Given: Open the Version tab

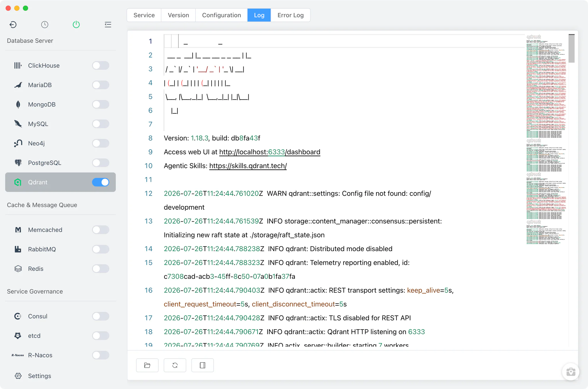Looking at the screenshot, I should [x=178, y=15].
